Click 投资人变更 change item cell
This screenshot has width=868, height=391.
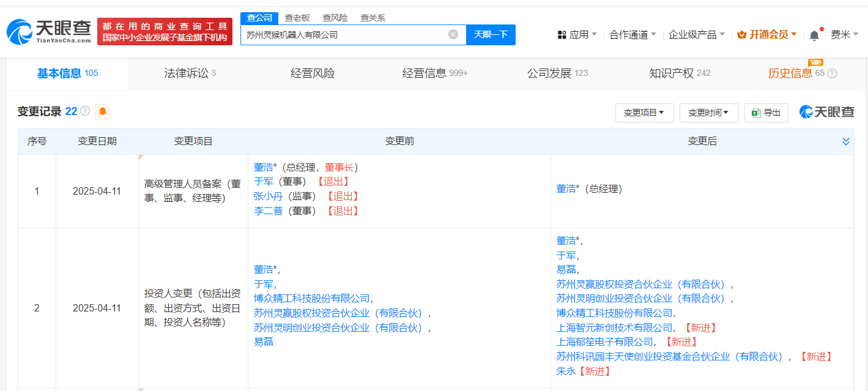[193, 308]
